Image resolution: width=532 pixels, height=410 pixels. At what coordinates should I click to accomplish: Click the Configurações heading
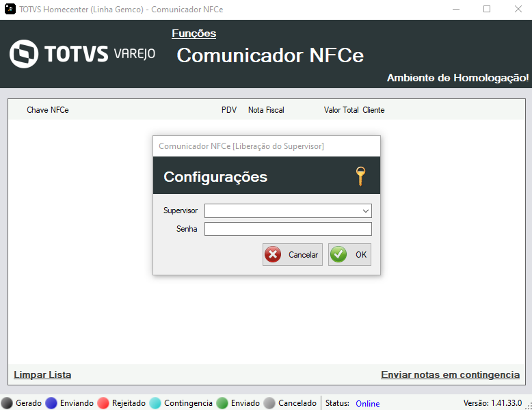(215, 177)
